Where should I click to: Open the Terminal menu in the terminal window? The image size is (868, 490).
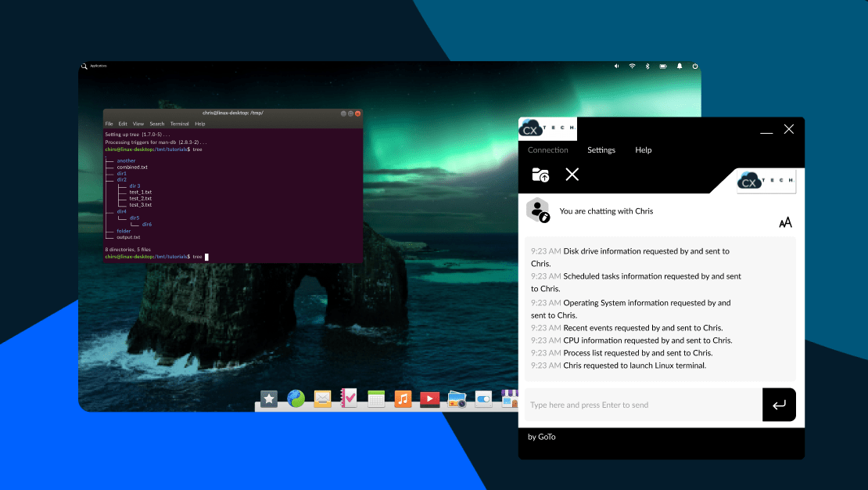click(179, 123)
